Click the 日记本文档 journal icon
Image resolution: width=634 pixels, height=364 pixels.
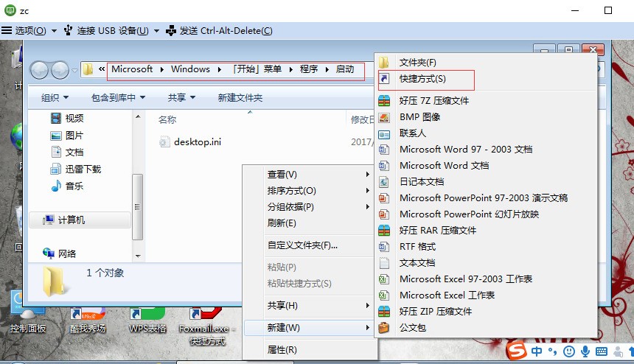pyautogui.click(x=383, y=182)
